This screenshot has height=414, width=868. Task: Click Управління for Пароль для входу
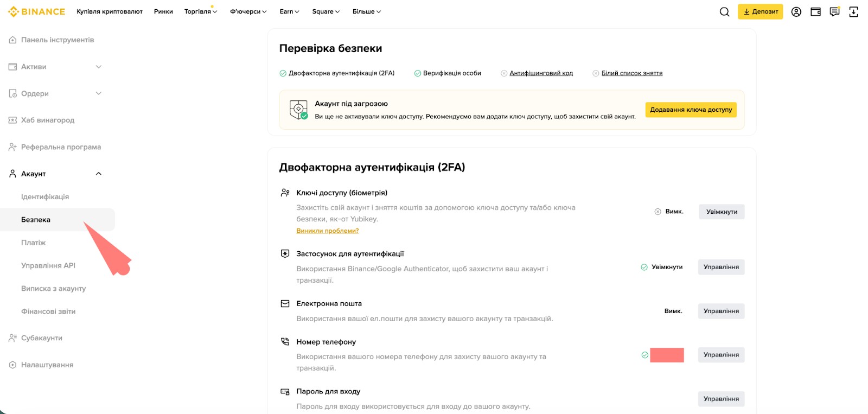coord(721,399)
